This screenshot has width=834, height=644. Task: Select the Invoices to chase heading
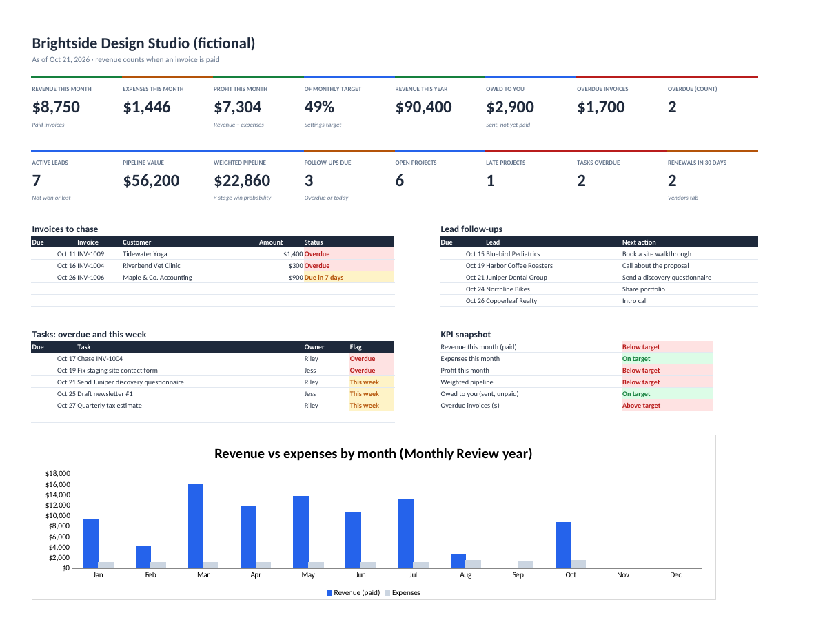click(65, 229)
